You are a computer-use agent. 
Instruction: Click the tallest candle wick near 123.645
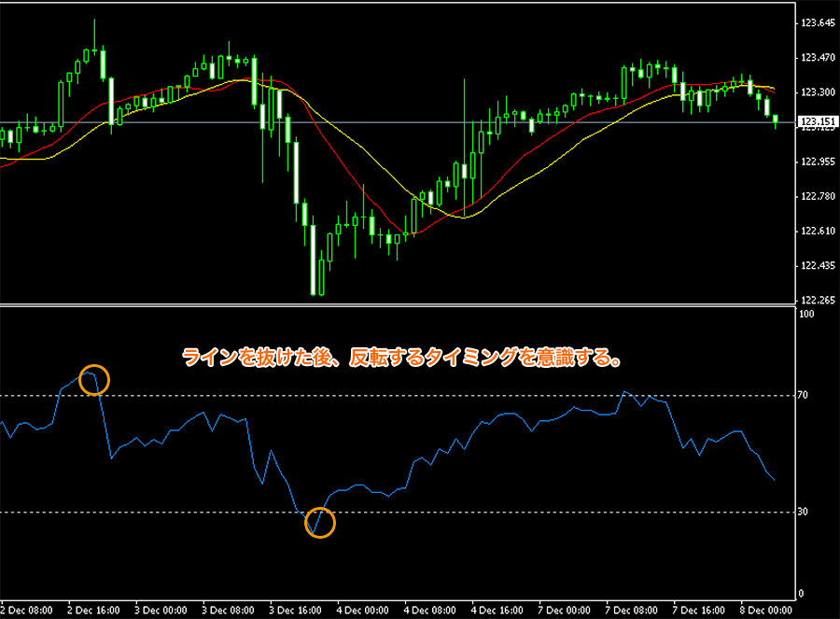coord(94,33)
